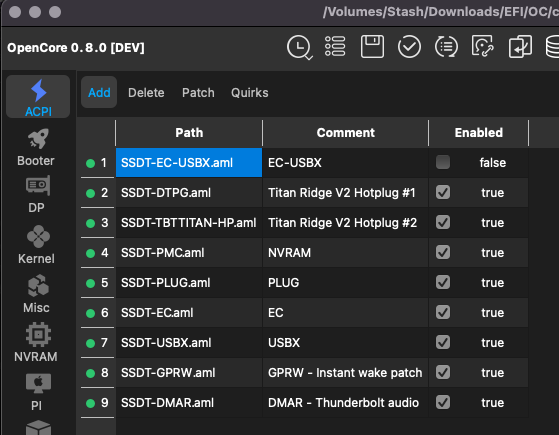This screenshot has width=559, height=435.
Task: Switch to the Delete tab
Action: 146,93
